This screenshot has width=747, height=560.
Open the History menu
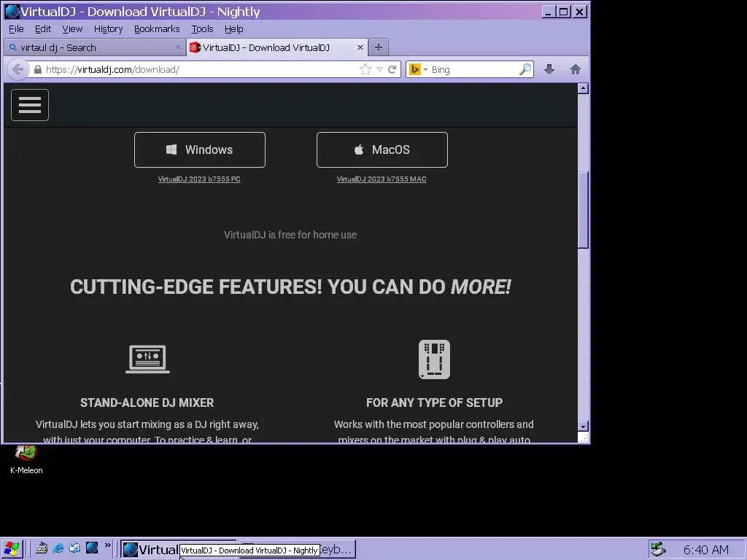coord(108,29)
